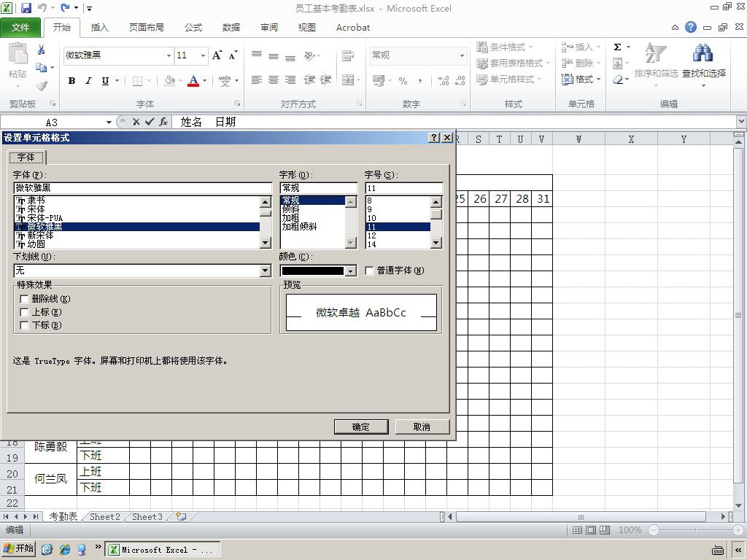Image resolution: width=747 pixels, height=560 pixels.
Task: Open Internet Explorer from taskbar
Action: click(65, 550)
